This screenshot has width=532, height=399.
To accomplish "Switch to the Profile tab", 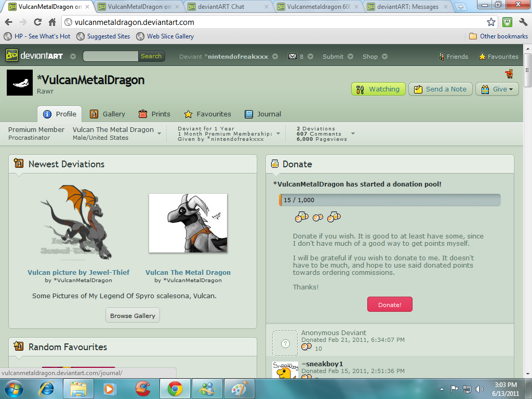I will [x=59, y=114].
